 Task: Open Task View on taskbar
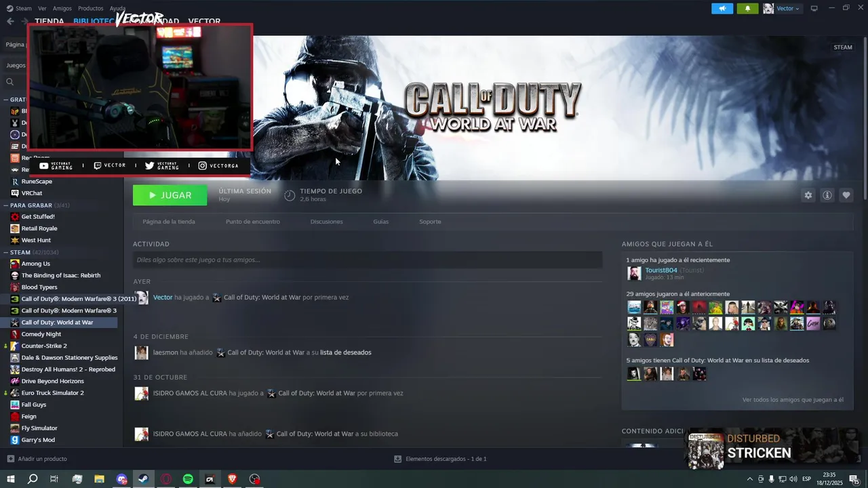click(x=54, y=479)
